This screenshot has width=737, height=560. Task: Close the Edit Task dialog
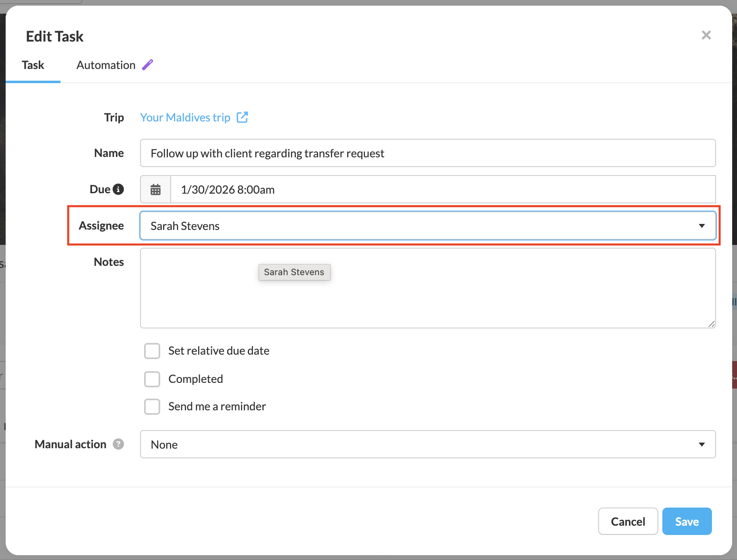click(706, 36)
